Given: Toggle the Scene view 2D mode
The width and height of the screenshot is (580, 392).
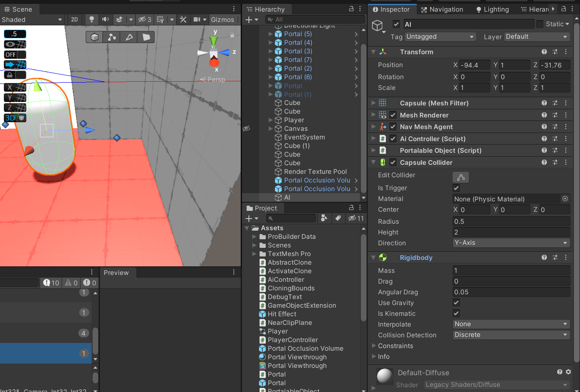Looking at the screenshot, I should tap(74, 19).
